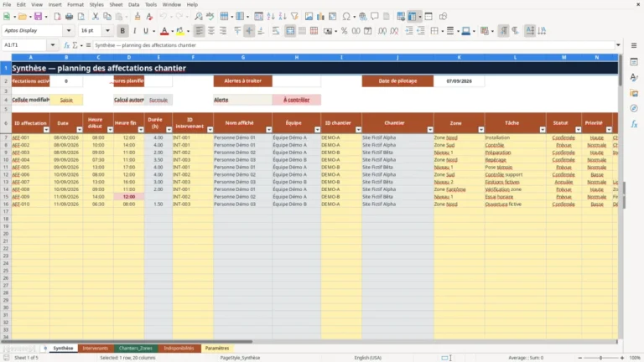Image resolution: width=644 pixels, height=362 pixels.
Task: Click the Sum sigma button
Action: (x=75, y=45)
